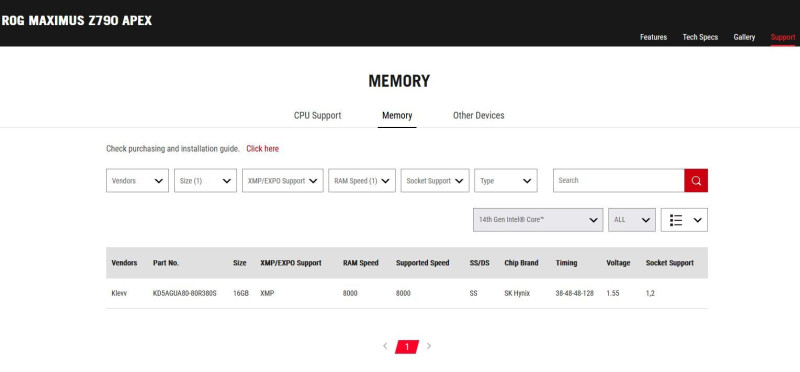Open the 14th Gen Intel Core dropdown
Screen dimensions: 800x372
point(538,220)
